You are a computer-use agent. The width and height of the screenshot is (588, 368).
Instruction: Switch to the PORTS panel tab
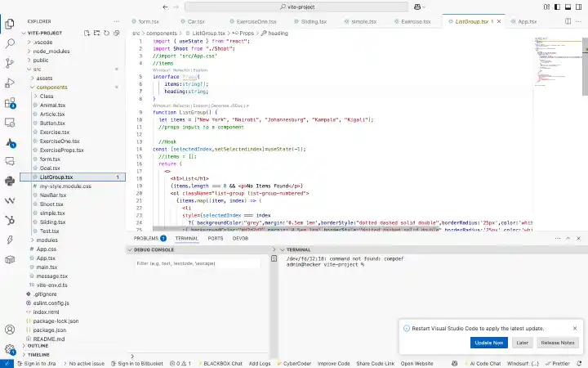pyautogui.click(x=215, y=238)
